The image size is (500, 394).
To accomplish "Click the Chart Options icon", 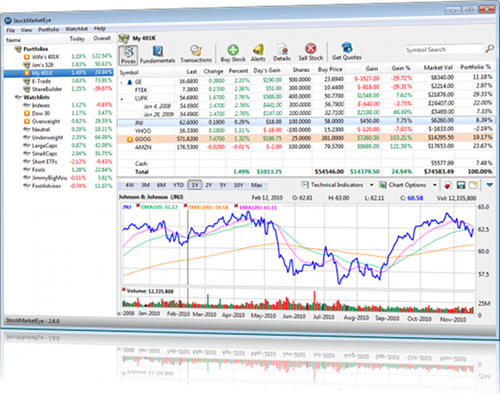I will pos(383,185).
